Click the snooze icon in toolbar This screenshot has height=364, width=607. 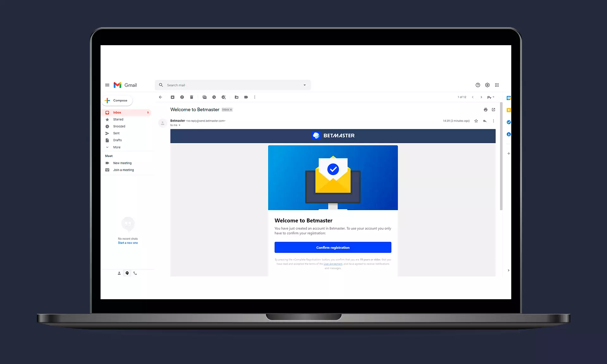point(214,97)
